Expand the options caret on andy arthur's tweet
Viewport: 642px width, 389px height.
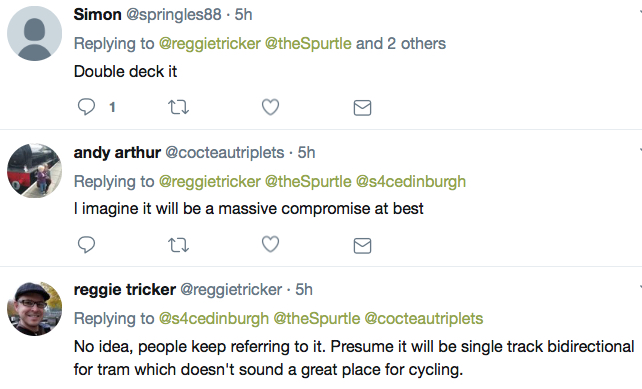pyautogui.click(x=640, y=151)
